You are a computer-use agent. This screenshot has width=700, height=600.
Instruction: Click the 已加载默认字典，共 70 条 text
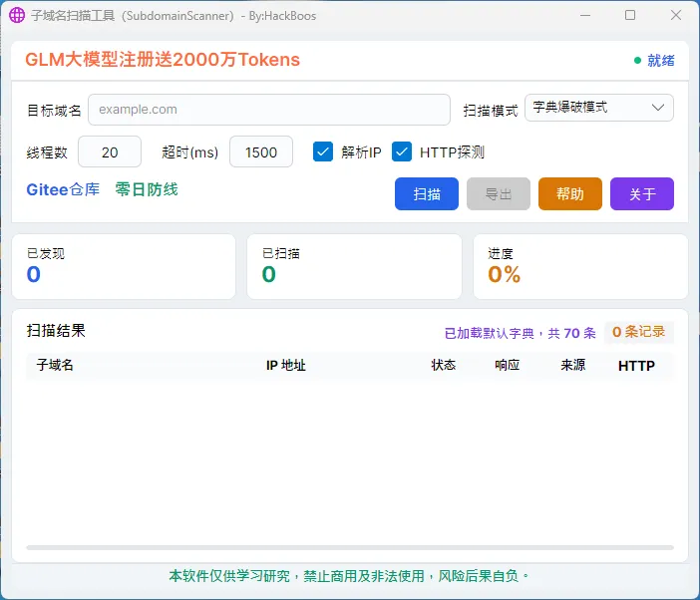[521, 333]
